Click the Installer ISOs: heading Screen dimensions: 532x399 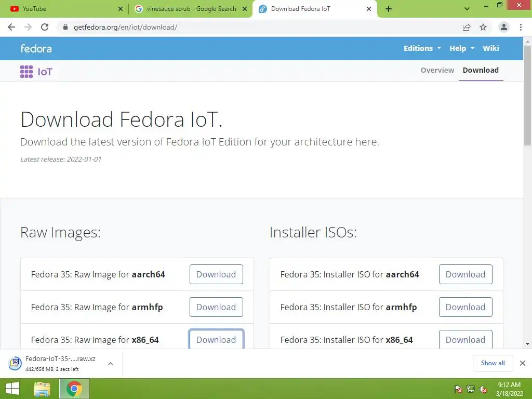(x=313, y=232)
